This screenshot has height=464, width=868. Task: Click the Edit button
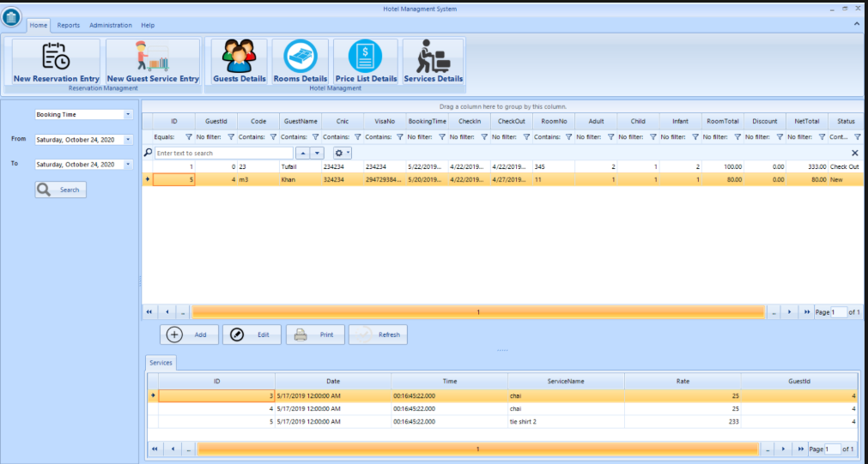tap(252, 334)
